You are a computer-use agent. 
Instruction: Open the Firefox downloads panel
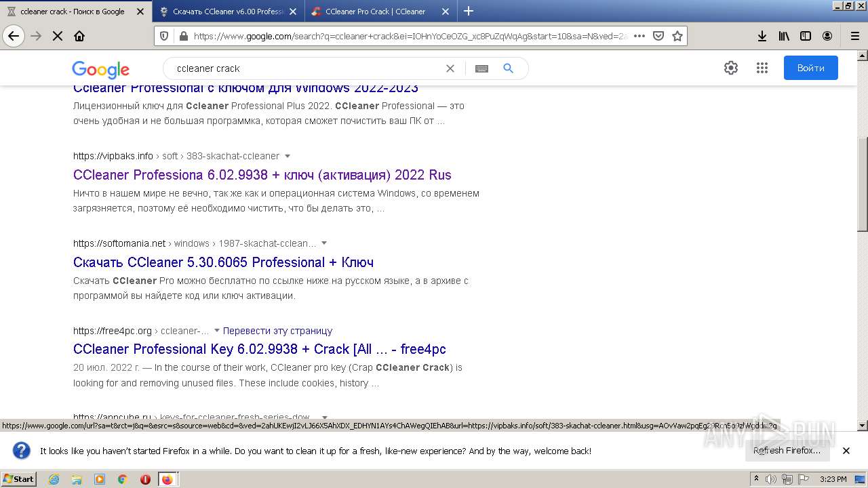(762, 36)
